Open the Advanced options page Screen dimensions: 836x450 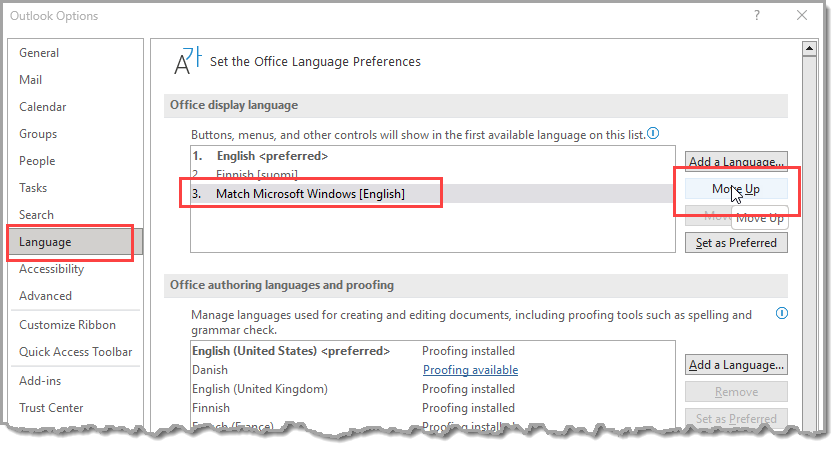(45, 296)
